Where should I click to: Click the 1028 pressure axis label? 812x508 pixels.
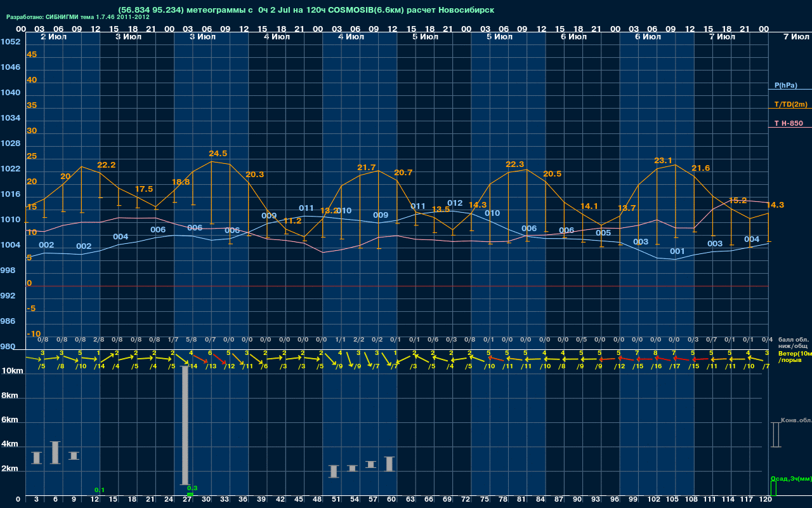(10, 144)
